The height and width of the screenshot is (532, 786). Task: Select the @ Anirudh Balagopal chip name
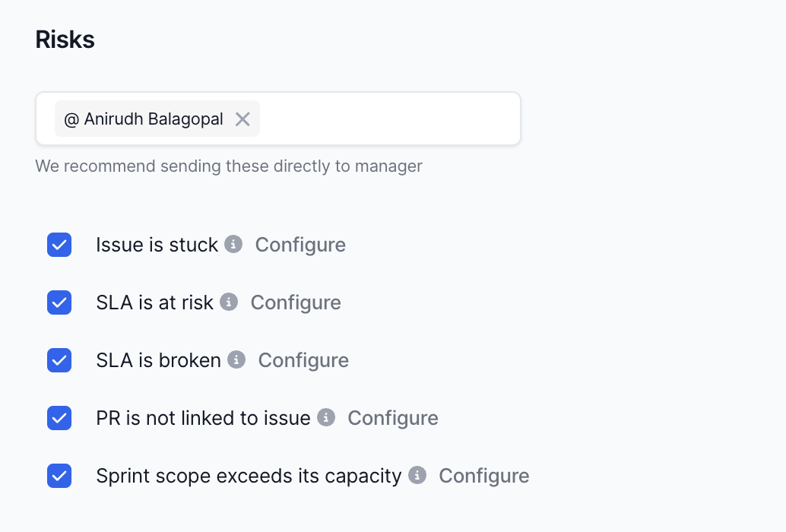[x=144, y=119]
